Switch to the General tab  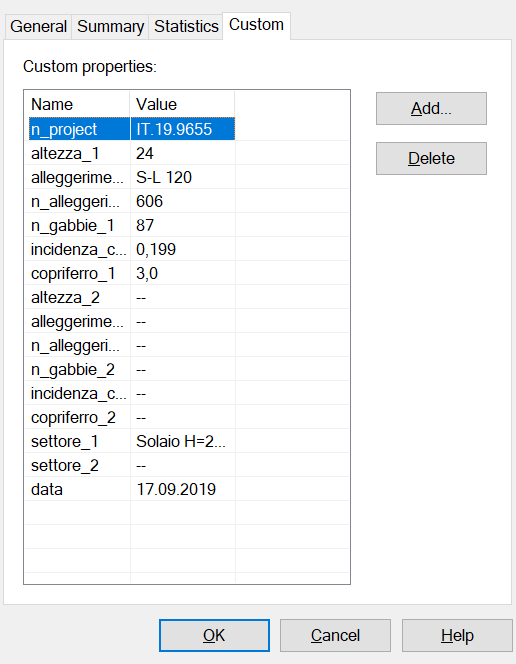pyautogui.click(x=38, y=26)
